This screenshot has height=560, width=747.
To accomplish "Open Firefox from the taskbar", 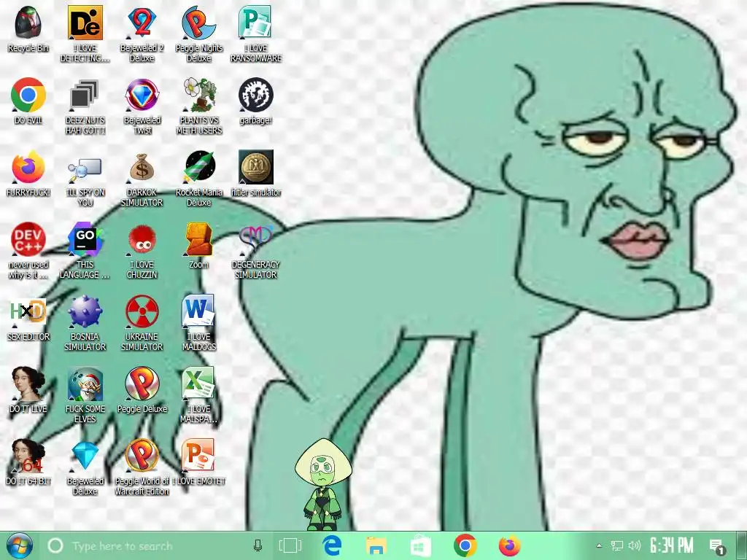I will pyautogui.click(x=510, y=545).
